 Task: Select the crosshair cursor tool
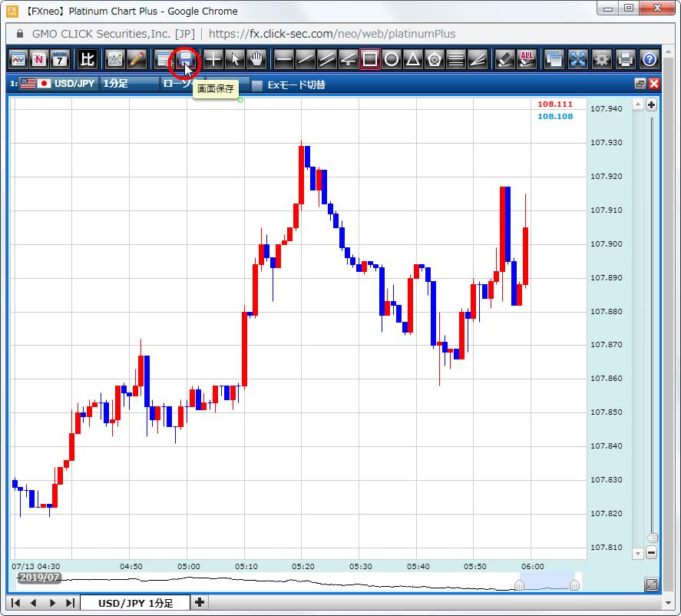(213, 59)
